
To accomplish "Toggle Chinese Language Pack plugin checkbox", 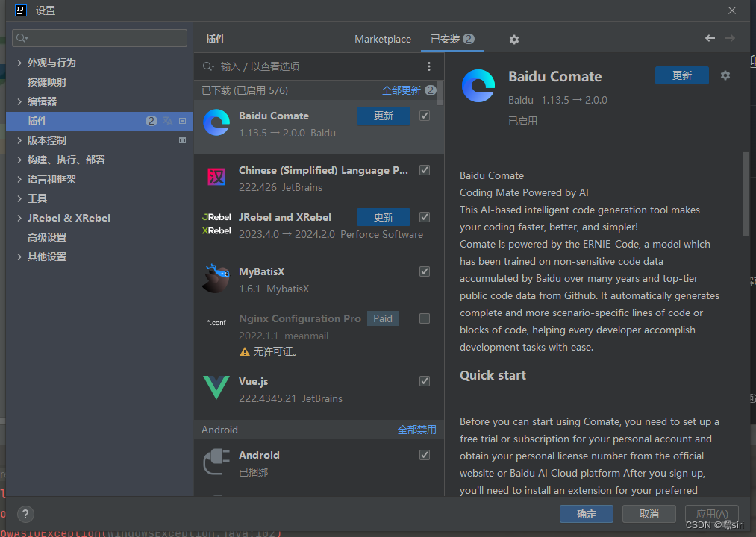I will point(425,170).
